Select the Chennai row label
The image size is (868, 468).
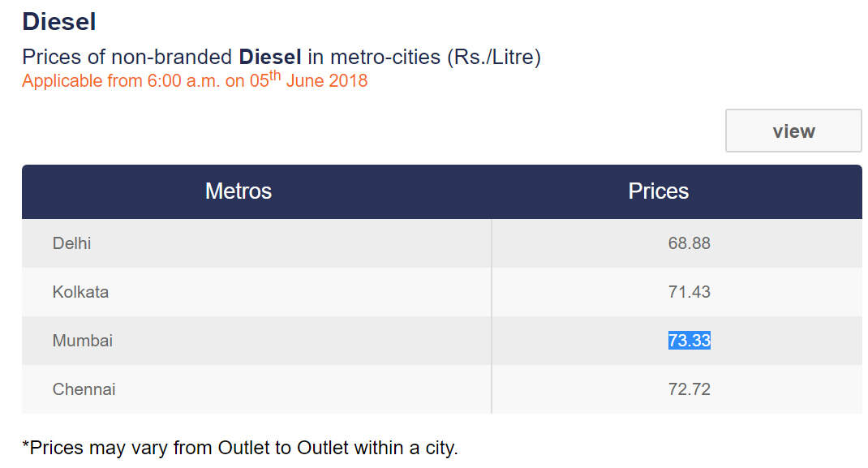[x=84, y=389]
